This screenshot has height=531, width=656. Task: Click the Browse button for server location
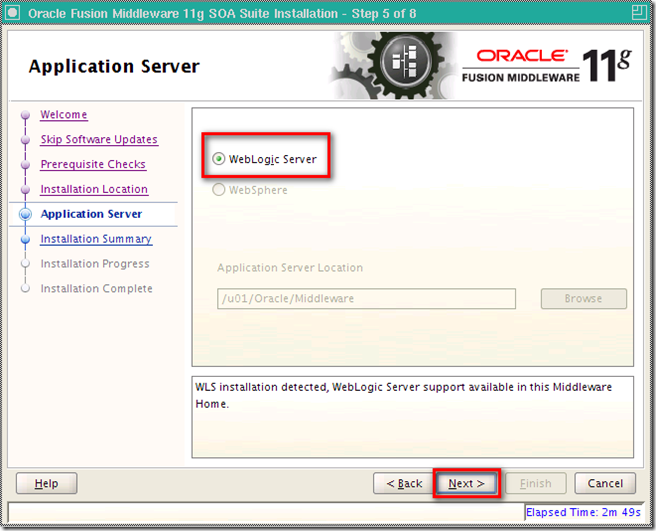coord(584,298)
